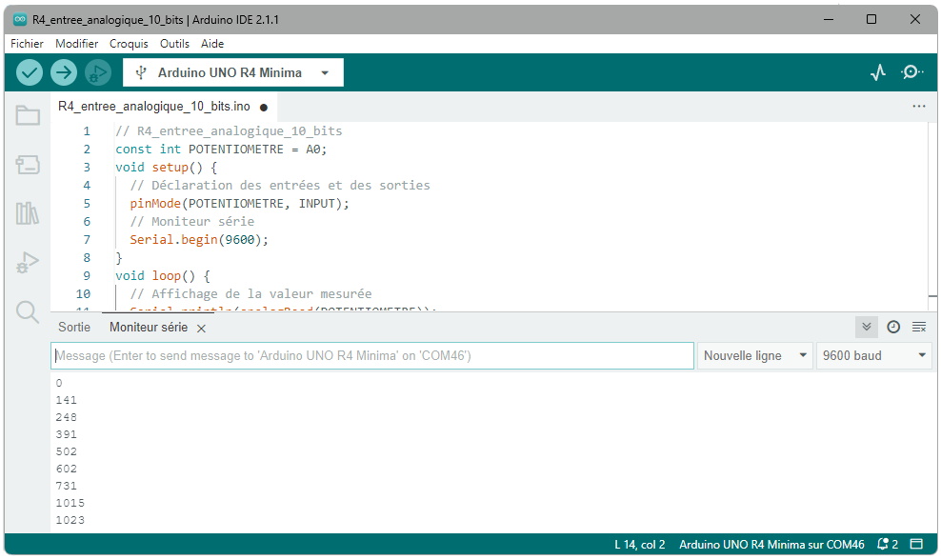
Task: Toggle autoscroll in serial monitor
Action: (x=866, y=327)
